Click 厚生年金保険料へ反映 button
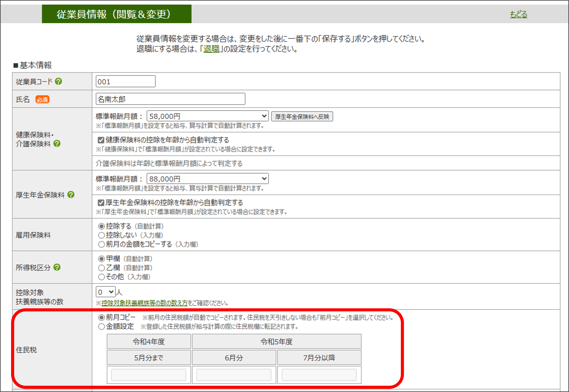Image resolution: width=569 pixels, height=392 pixels. [302, 116]
